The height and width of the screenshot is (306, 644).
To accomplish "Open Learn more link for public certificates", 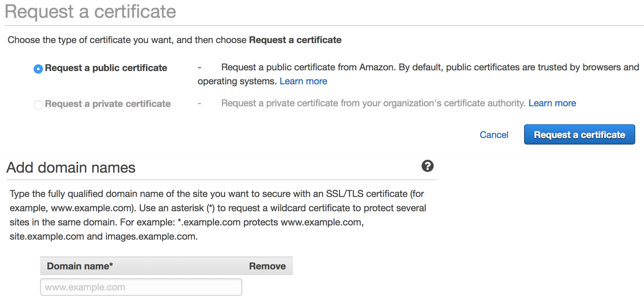I will coord(303,81).
